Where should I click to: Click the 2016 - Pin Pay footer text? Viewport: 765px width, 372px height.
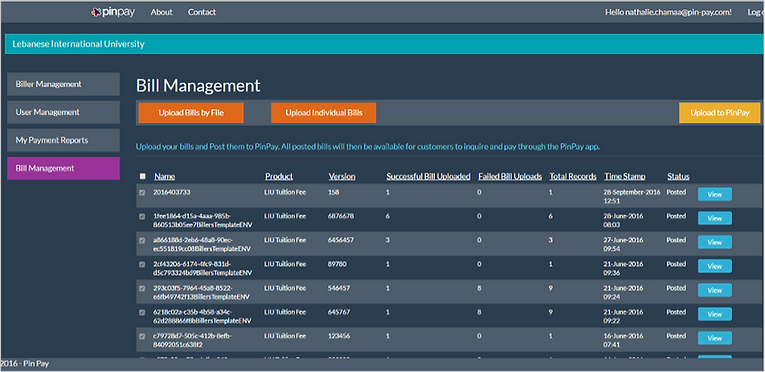tap(24, 364)
